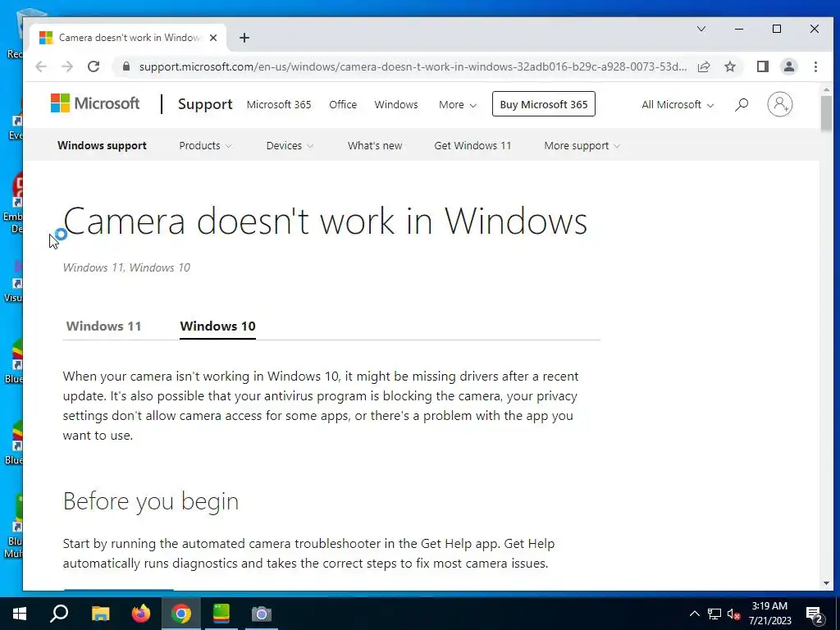Show hidden tray icons chevron
The height and width of the screenshot is (630, 840).
694,614
